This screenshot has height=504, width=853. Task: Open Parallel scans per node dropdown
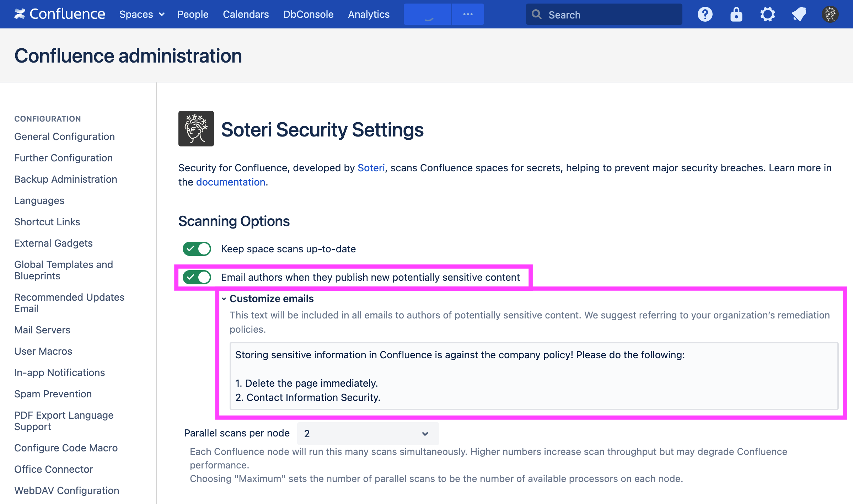368,434
